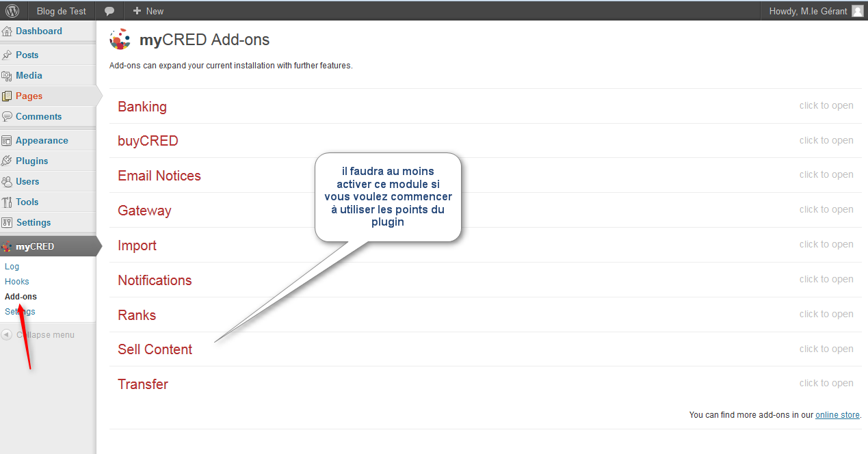The image size is (868, 454).
Task: Select the Add-ons submenu item
Action: click(x=21, y=297)
